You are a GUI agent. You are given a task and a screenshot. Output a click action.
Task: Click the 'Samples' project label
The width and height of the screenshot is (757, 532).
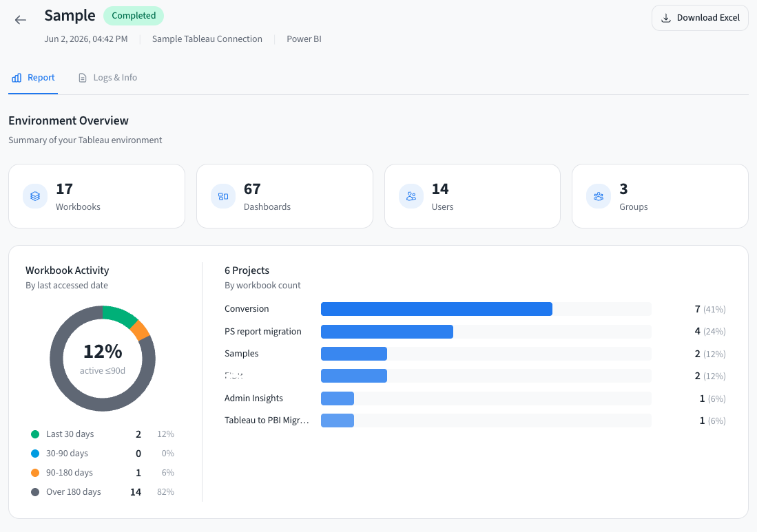click(x=241, y=354)
